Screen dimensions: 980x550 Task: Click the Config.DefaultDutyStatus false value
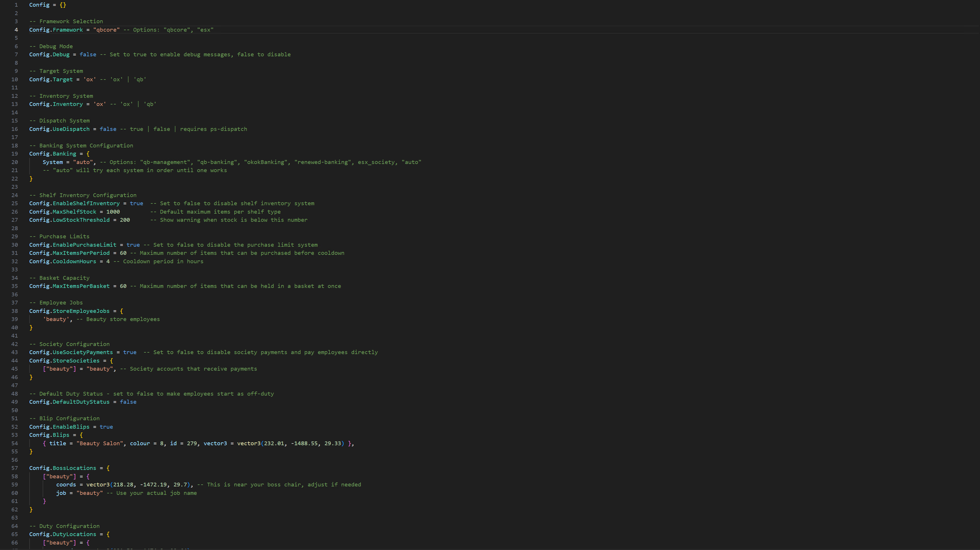tap(128, 402)
